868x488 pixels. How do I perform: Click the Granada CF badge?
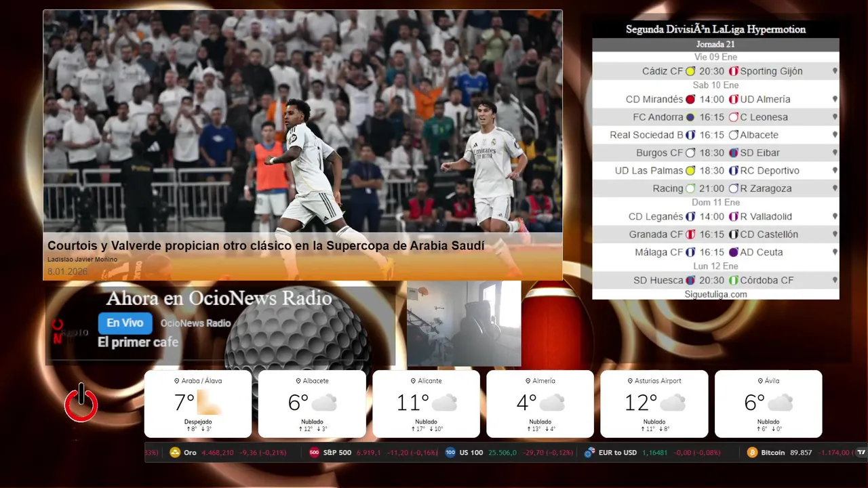690,235
